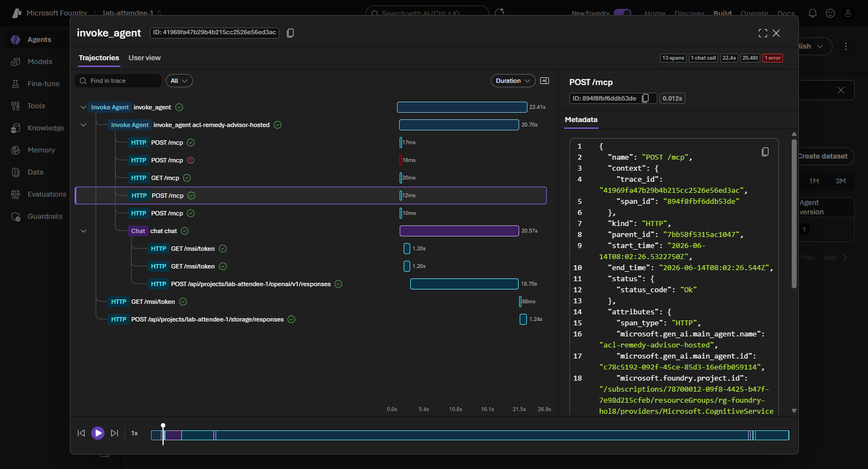Open Tools in sidebar
Viewport: 868px width, 469px height.
36,106
